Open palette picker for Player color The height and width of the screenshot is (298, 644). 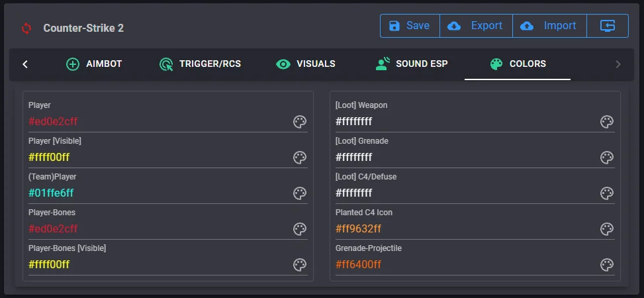tap(300, 122)
